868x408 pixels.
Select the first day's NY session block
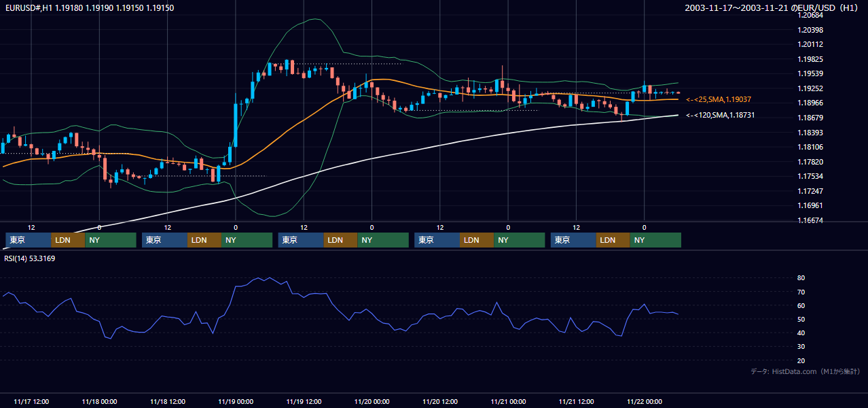(111, 240)
